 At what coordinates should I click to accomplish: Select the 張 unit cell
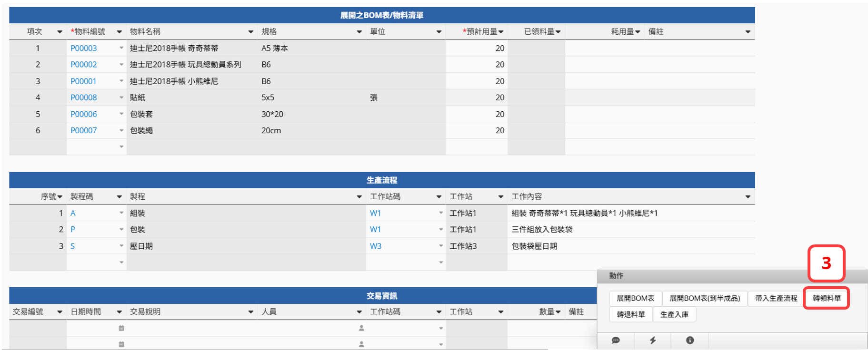[406, 97]
